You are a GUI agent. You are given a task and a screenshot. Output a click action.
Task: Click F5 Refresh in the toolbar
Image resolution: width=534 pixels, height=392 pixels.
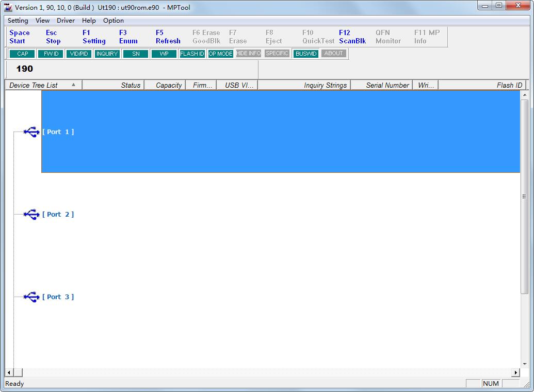168,37
